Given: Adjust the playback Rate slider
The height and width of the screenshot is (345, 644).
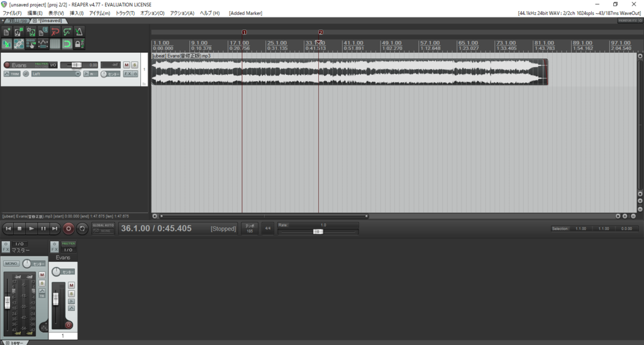Looking at the screenshot, I should (x=318, y=232).
